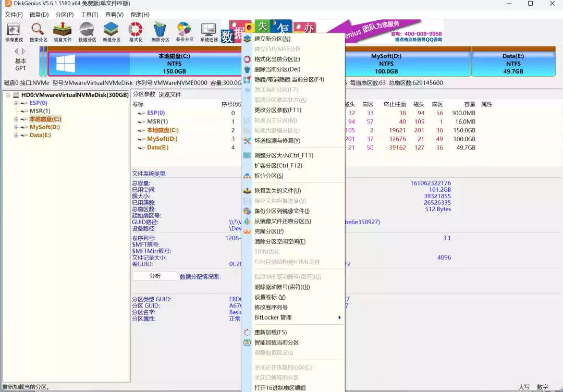Select the 删除分区 delete partition icon
This screenshot has height=392, width=563.
(160, 32)
